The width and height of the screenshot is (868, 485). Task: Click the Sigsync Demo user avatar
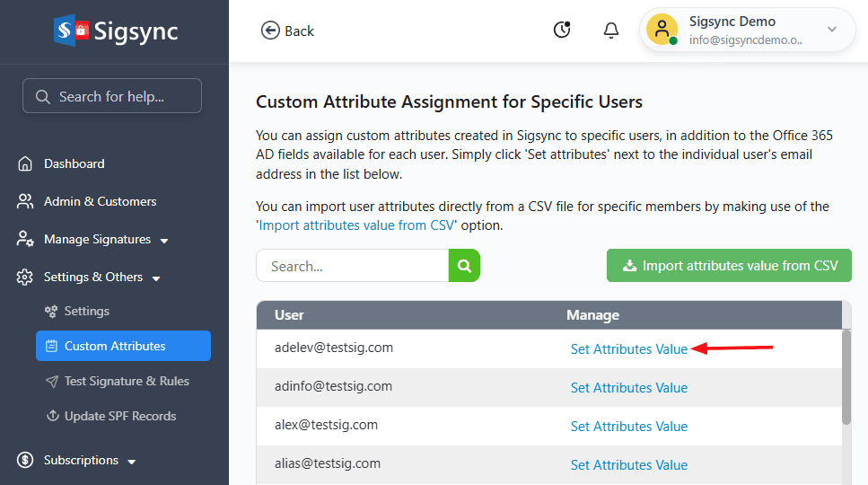pyautogui.click(x=662, y=31)
